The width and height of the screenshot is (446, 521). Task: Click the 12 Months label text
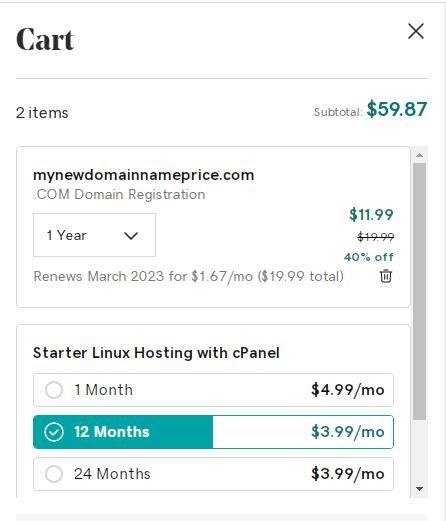pos(112,432)
